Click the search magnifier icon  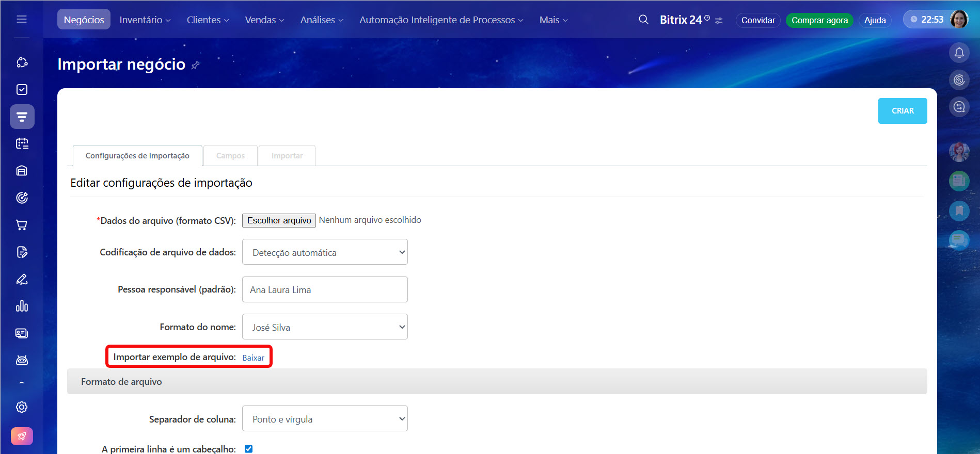[643, 20]
